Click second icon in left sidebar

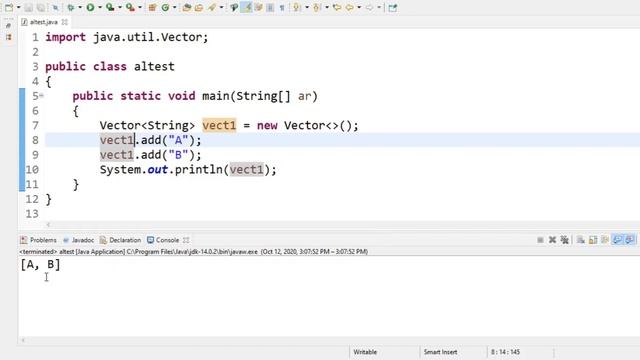tap(9, 37)
